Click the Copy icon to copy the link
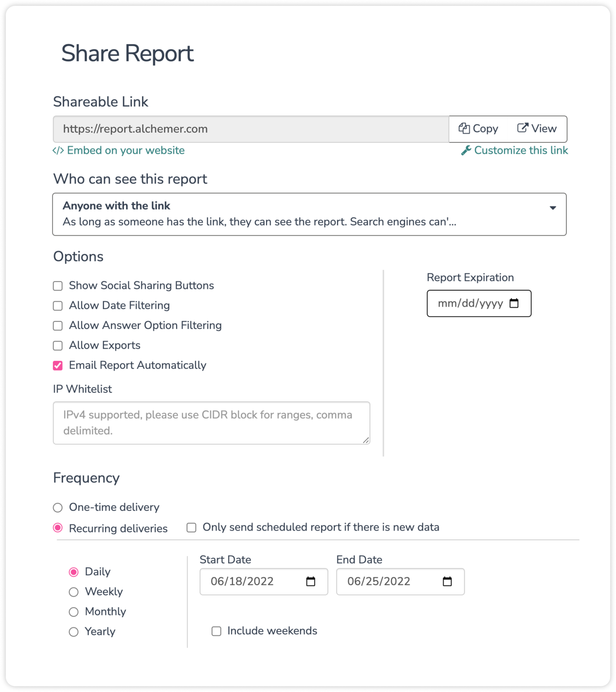This screenshot has width=616, height=692. tap(465, 129)
